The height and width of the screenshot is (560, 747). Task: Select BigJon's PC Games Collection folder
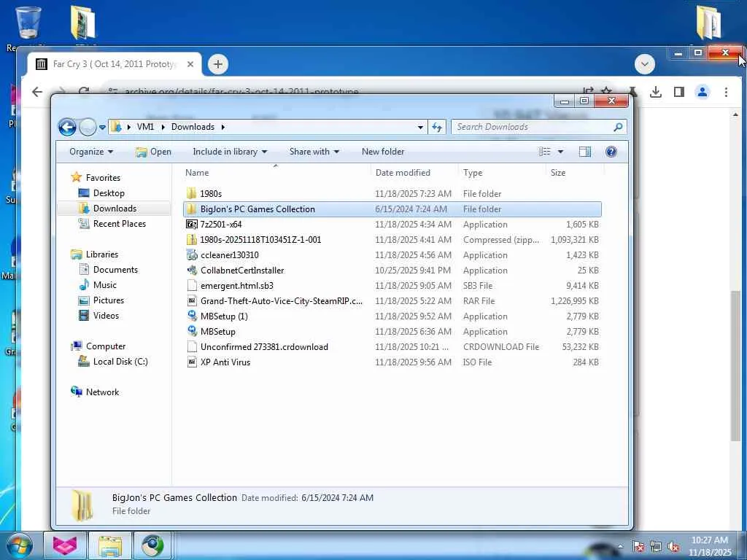[392, 209]
